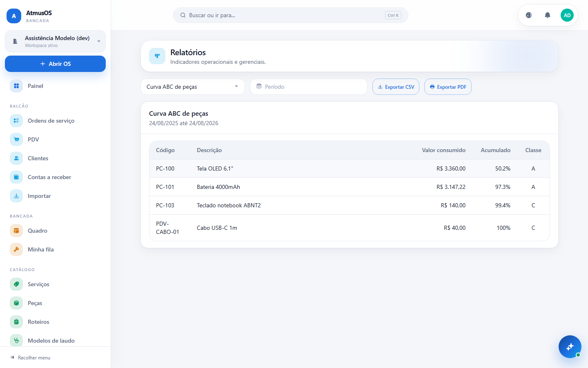Open the Serviços tag icon
The width and height of the screenshot is (588, 368).
16,284
